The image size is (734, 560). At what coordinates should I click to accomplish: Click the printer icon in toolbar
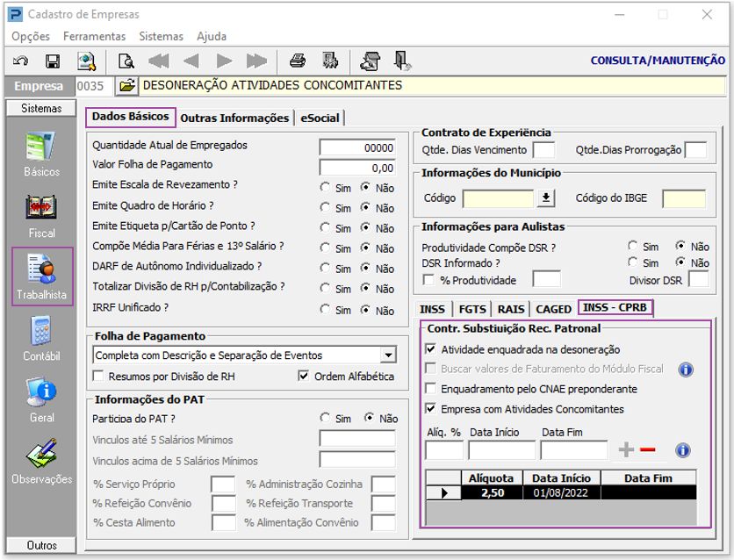point(298,61)
